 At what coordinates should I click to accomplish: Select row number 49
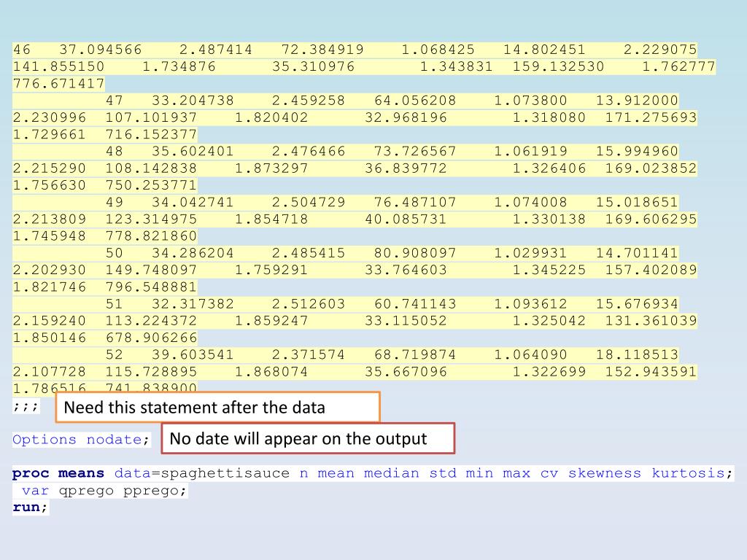tap(115, 203)
